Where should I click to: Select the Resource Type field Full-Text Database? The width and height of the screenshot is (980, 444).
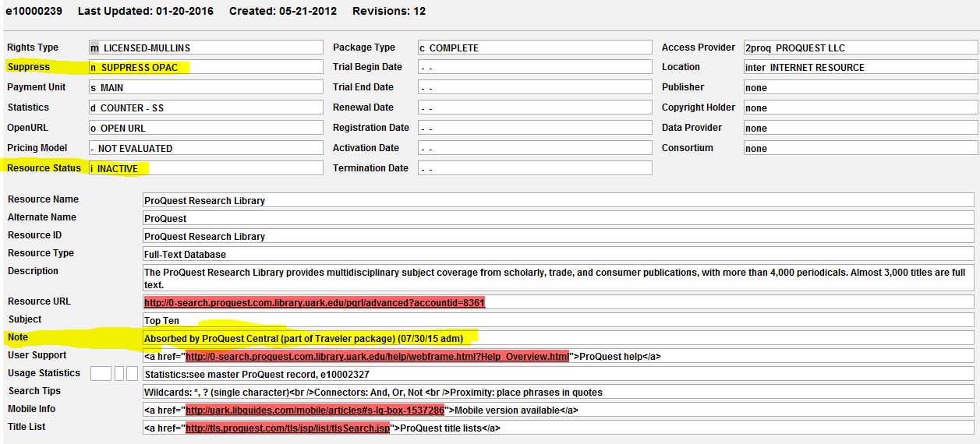coord(558,254)
